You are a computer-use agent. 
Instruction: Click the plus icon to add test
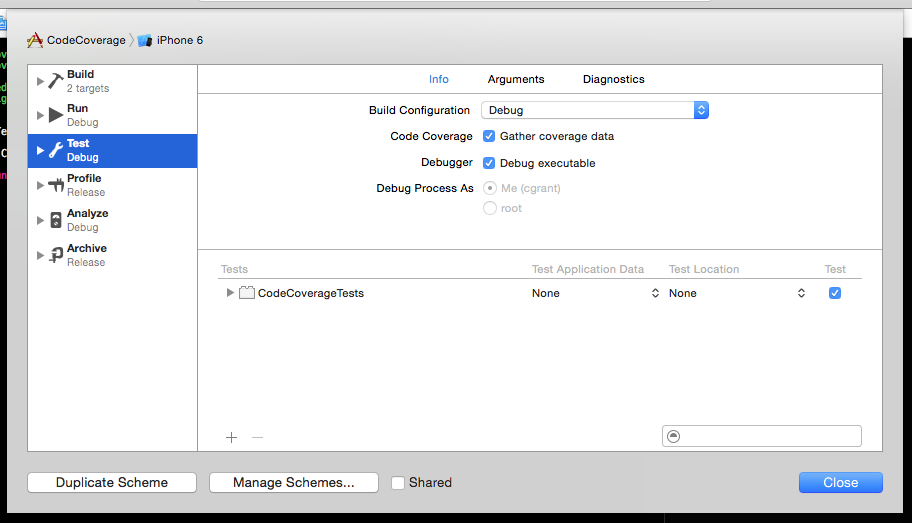[231, 437]
